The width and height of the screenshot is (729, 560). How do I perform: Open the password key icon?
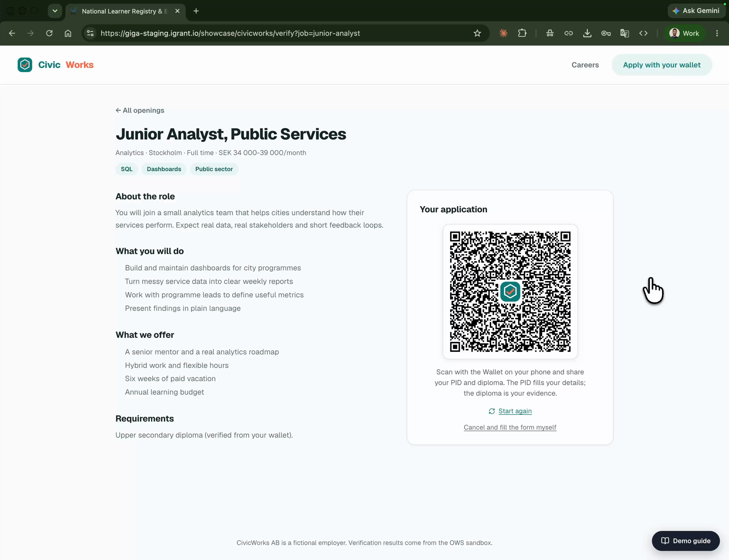(606, 33)
